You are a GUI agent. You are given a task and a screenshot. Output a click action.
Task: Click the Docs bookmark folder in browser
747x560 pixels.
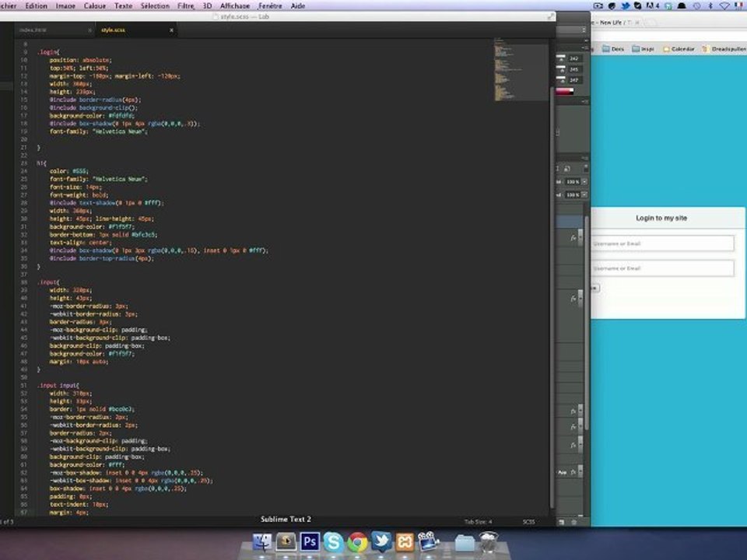(x=613, y=48)
